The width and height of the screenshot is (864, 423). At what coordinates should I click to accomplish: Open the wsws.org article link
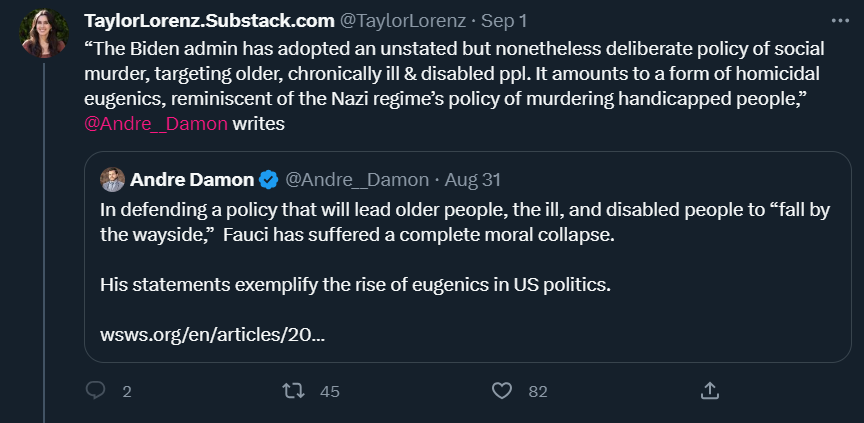pos(212,336)
